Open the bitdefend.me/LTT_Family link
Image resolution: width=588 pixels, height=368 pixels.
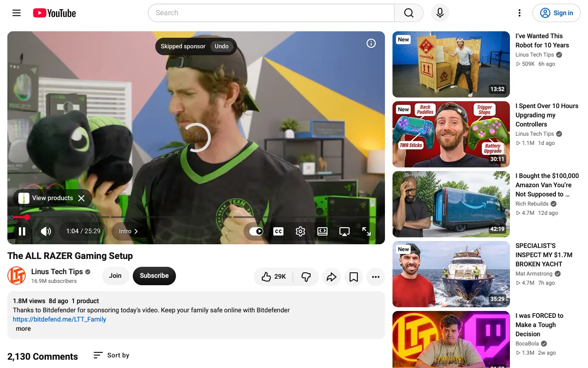tap(59, 319)
